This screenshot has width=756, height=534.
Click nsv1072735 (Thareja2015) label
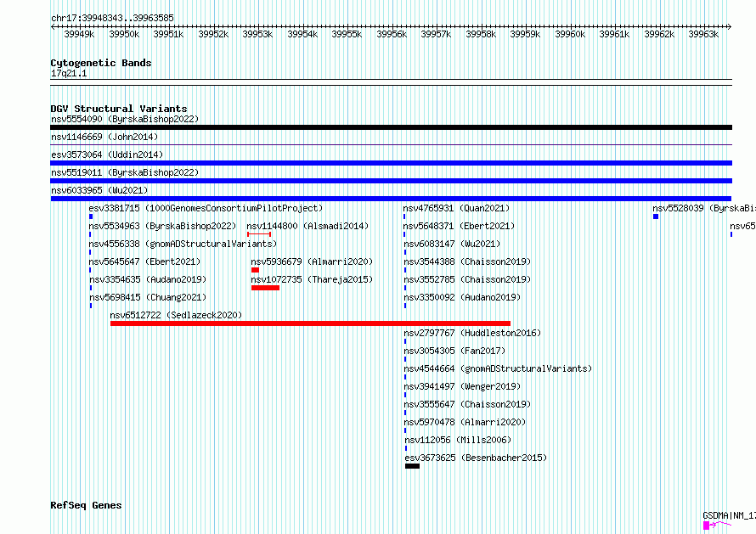coord(312,279)
